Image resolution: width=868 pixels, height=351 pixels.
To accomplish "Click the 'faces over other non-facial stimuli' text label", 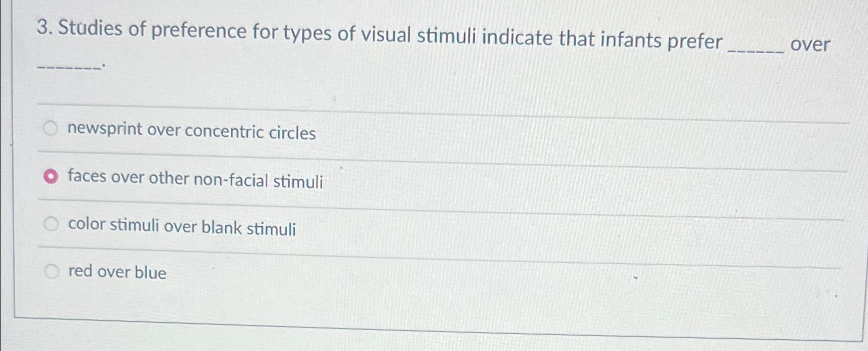I will tap(195, 180).
